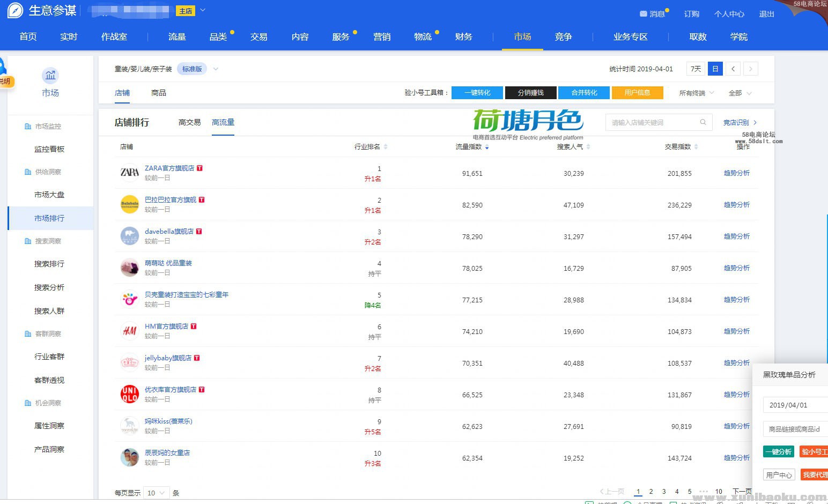
Task: Open the 全部 filter dropdown
Action: pos(740,93)
